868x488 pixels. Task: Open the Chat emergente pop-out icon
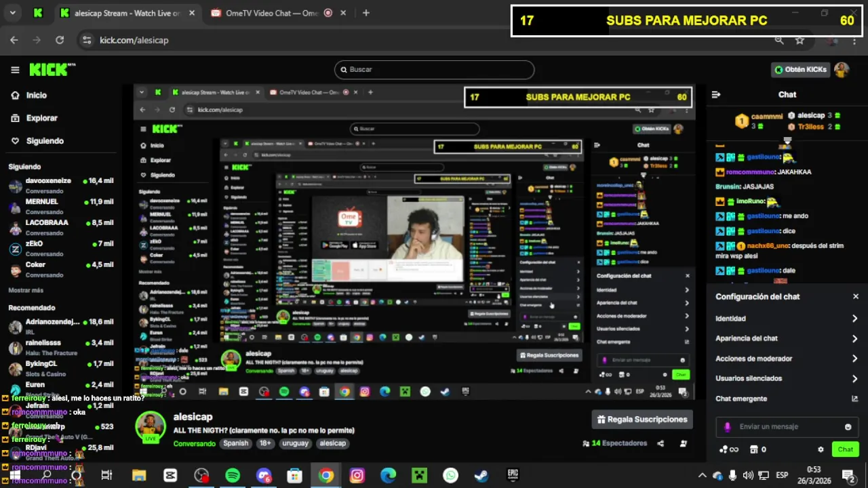tap(854, 399)
